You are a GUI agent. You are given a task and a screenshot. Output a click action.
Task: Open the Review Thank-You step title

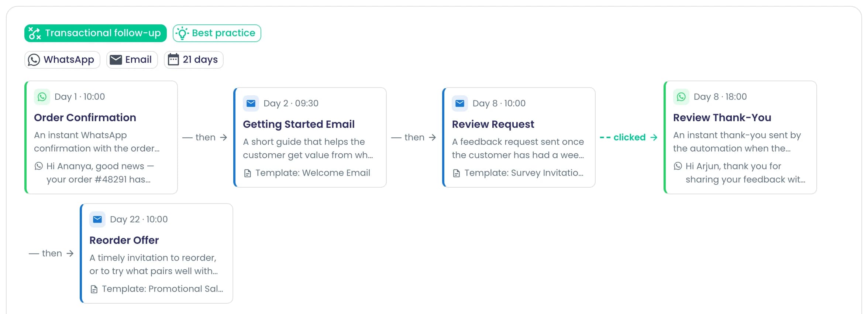(x=722, y=117)
